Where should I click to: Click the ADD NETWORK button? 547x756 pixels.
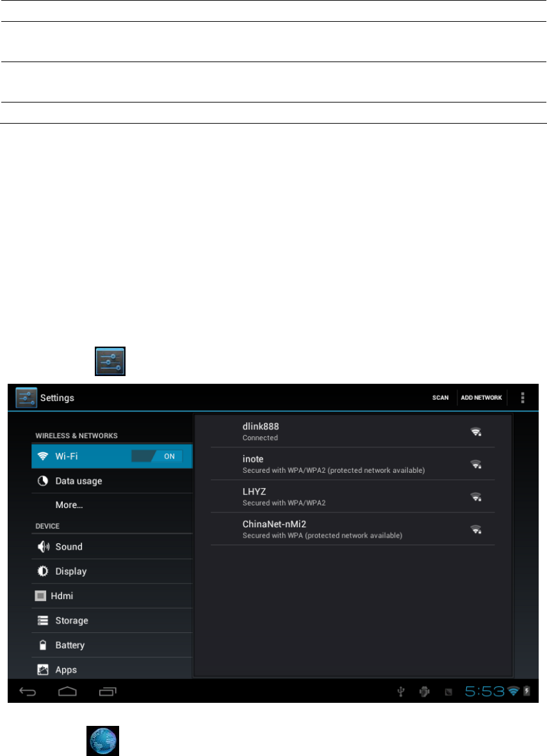(481, 398)
